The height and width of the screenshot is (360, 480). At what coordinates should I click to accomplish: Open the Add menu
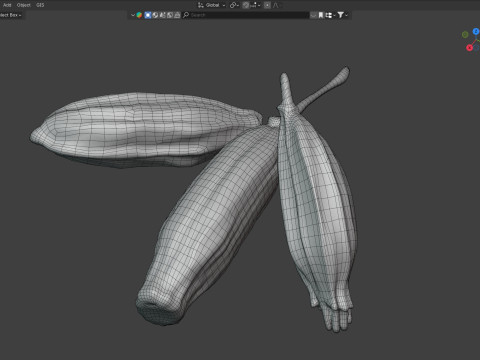[7, 5]
